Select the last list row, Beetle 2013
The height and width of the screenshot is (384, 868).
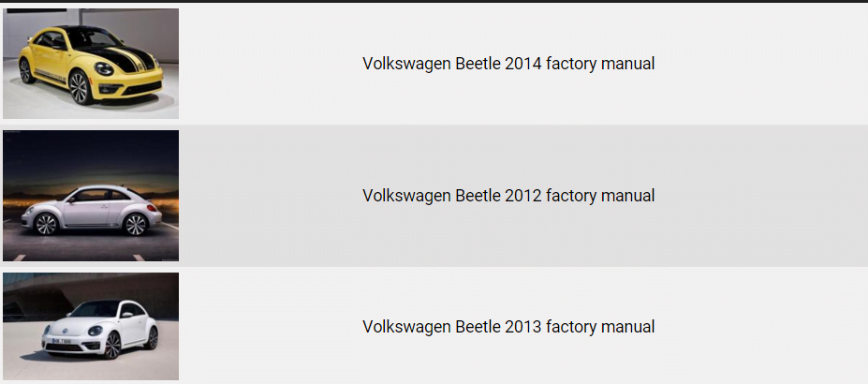(749, 327)
